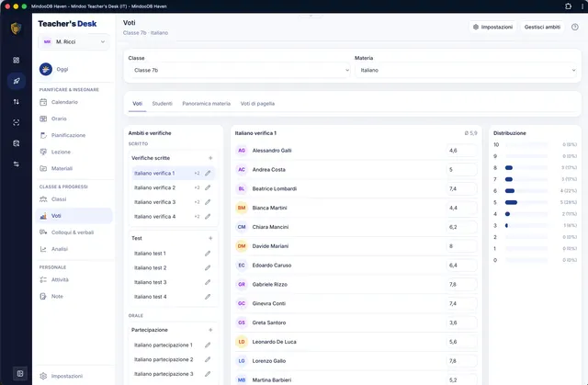The image size is (588, 385).
Task: Add a new item to Partecipazione group
Action: point(210,330)
